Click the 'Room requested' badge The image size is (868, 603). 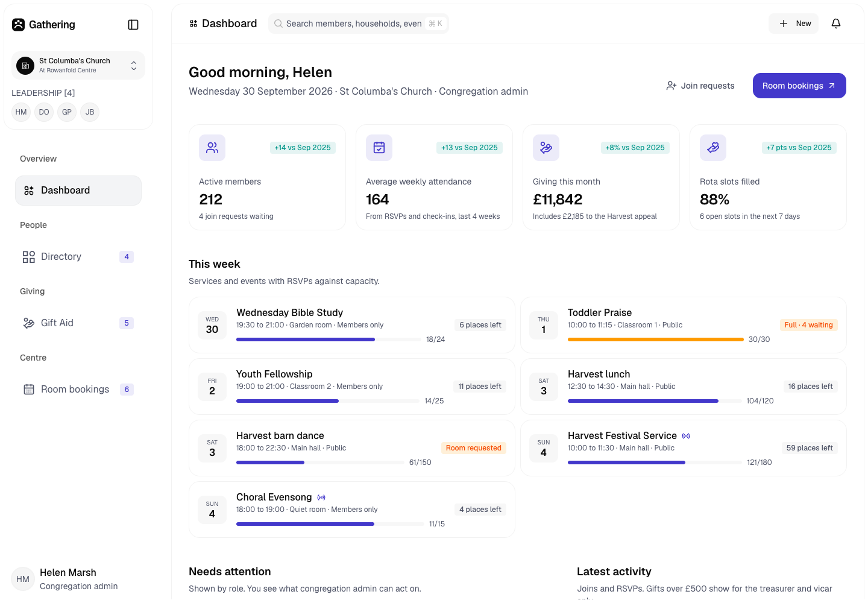(474, 448)
